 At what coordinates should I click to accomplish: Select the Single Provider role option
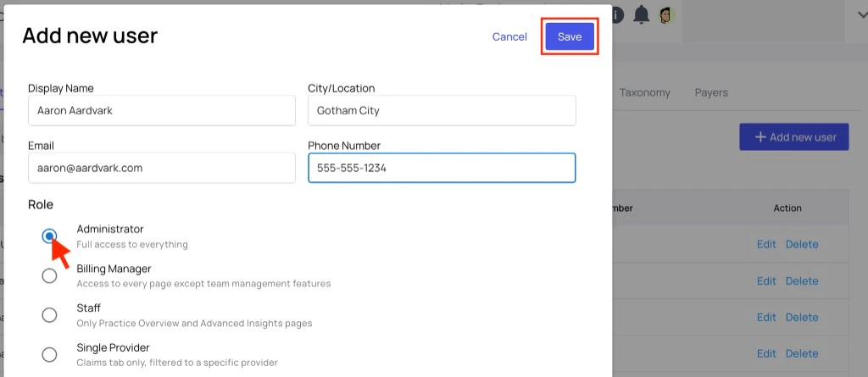coord(49,355)
